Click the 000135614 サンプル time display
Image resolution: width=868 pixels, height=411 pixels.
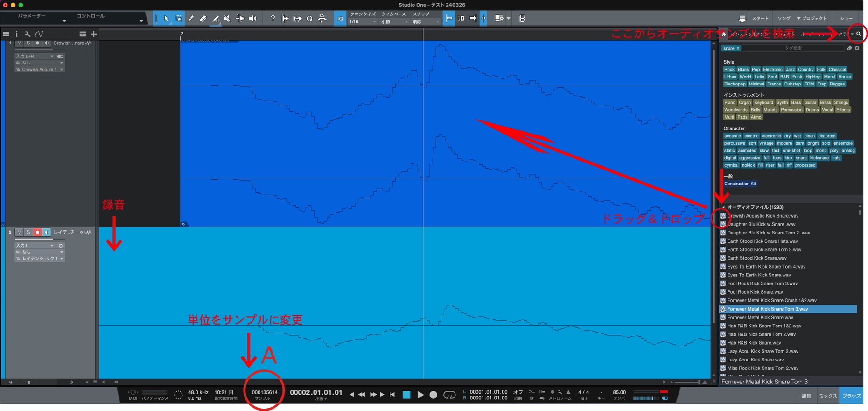pos(265,395)
